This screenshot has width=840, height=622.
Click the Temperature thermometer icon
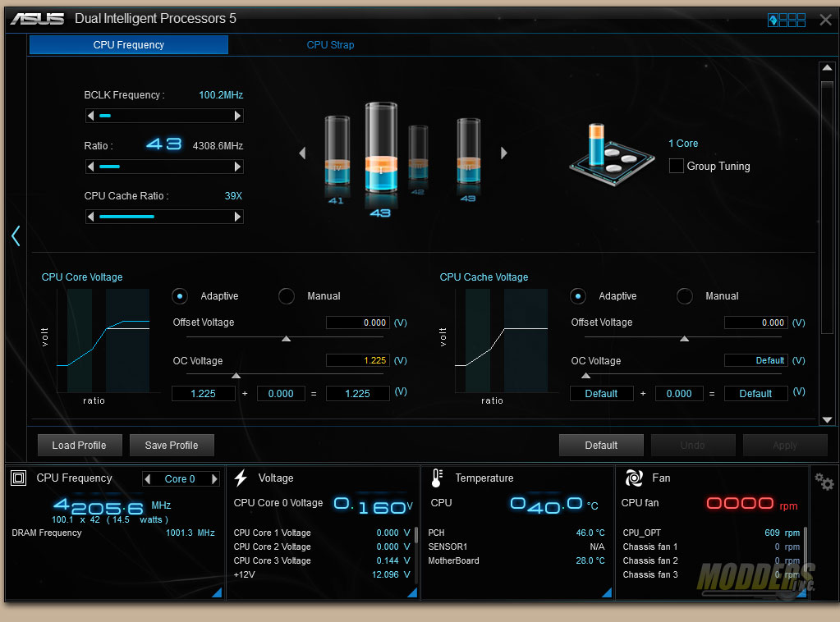[437, 478]
